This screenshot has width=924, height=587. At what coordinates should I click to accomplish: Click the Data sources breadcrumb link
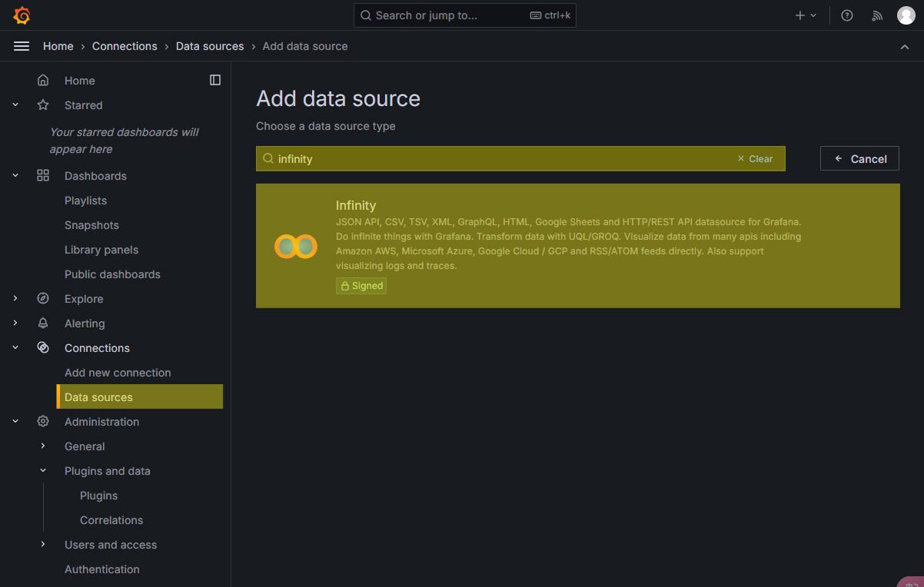pos(210,46)
